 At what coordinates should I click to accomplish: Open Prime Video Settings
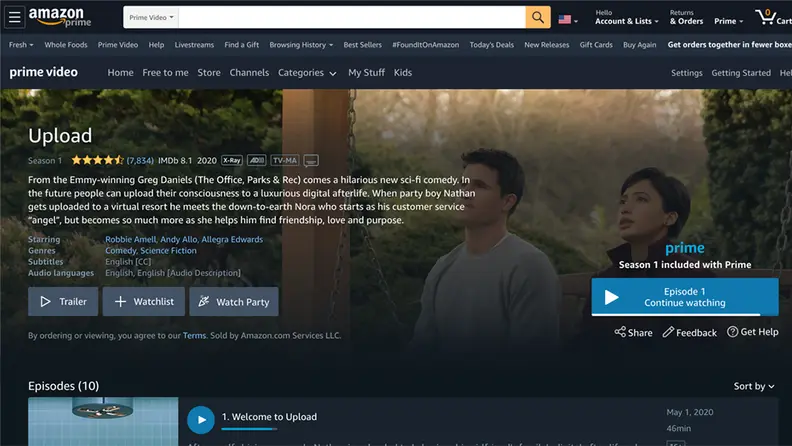pyautogui.click(x=686, y=73)
